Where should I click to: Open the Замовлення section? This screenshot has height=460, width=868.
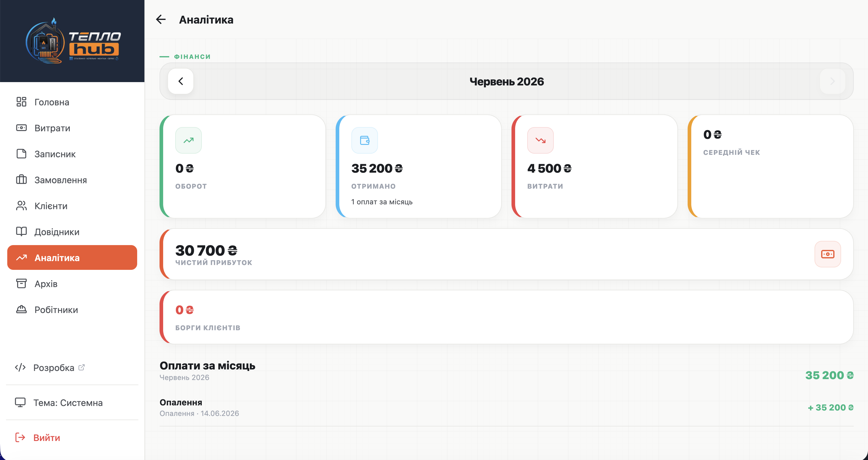coord(72,180)
